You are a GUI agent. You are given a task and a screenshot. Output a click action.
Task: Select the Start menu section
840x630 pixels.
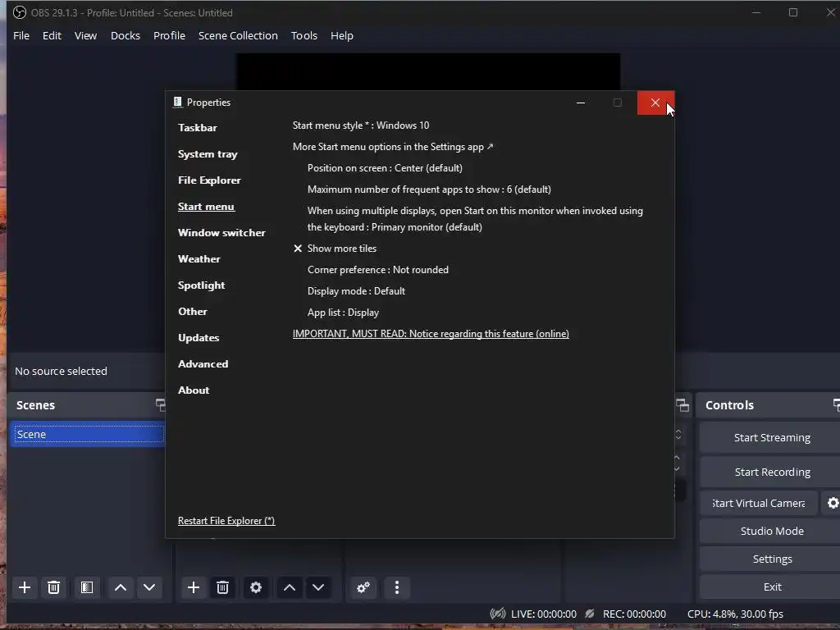coord(206,206)
